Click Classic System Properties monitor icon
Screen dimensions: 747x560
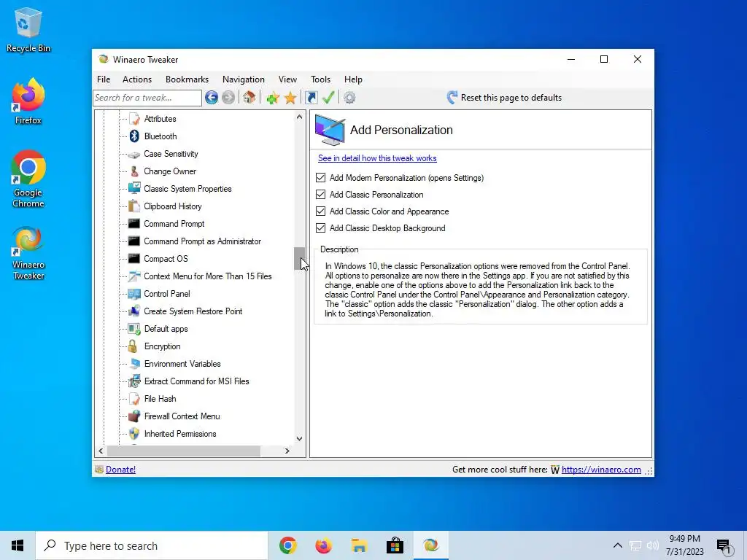coord(134,189)
